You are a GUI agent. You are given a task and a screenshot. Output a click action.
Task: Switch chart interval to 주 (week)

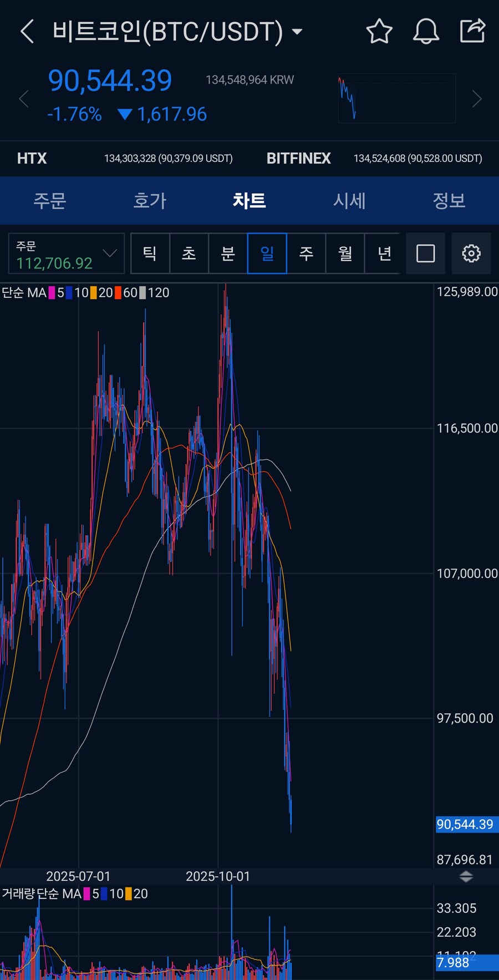[x=306, y=254]
